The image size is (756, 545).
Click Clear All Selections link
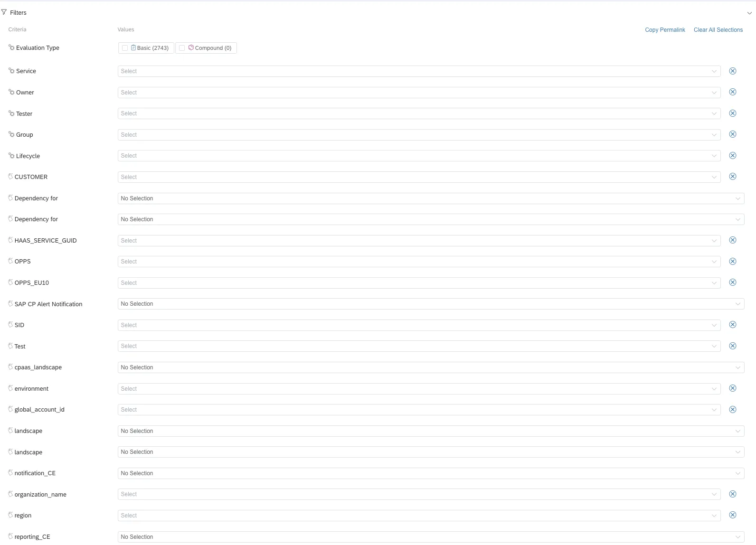(x=718, y=30)
